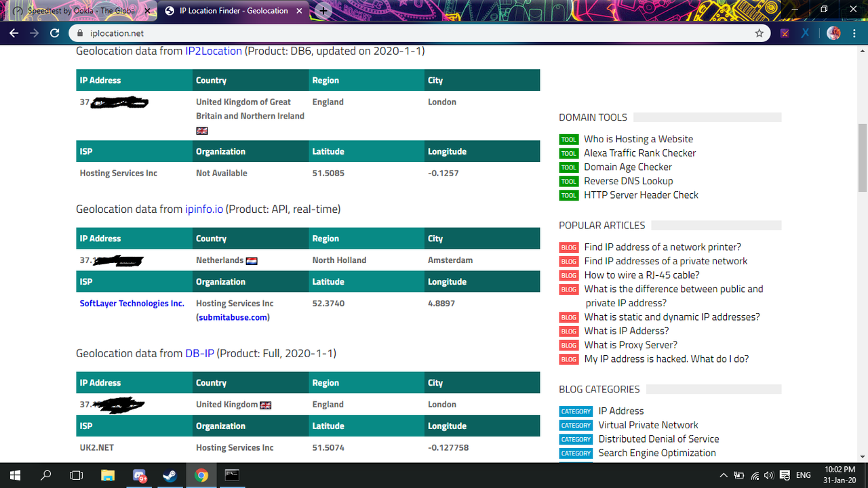Image resolution: width=868 pixels, height=488 pixels.
Task: Open the 'What is IP Adderss?' article
Action: (x=627, y=331)
